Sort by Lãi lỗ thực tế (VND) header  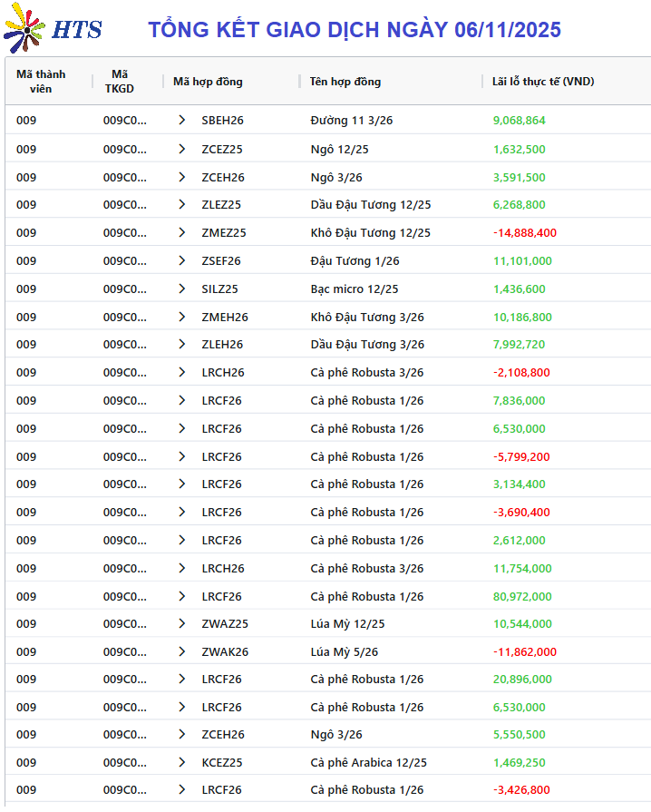pyautogui.click(x=542, y=82)
